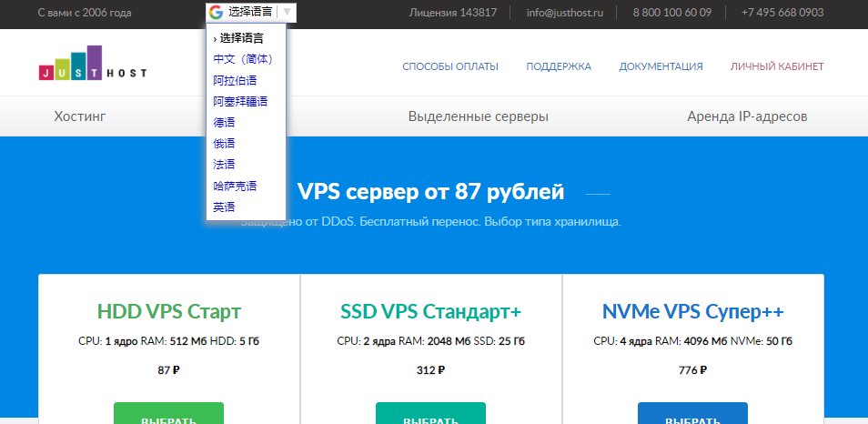
Task: Pick 哈萨克语 language option
Action: 235,186
